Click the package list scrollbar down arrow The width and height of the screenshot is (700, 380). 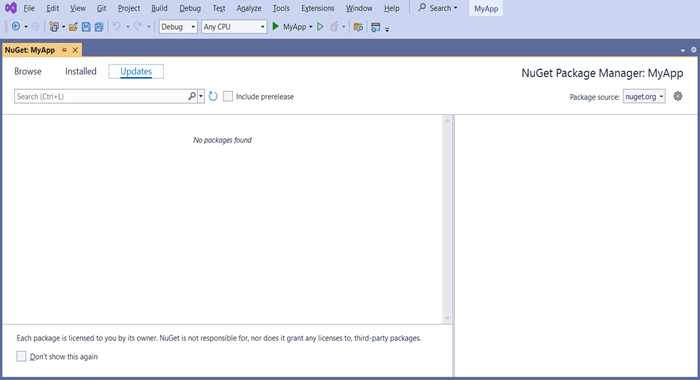click(447, 318)
